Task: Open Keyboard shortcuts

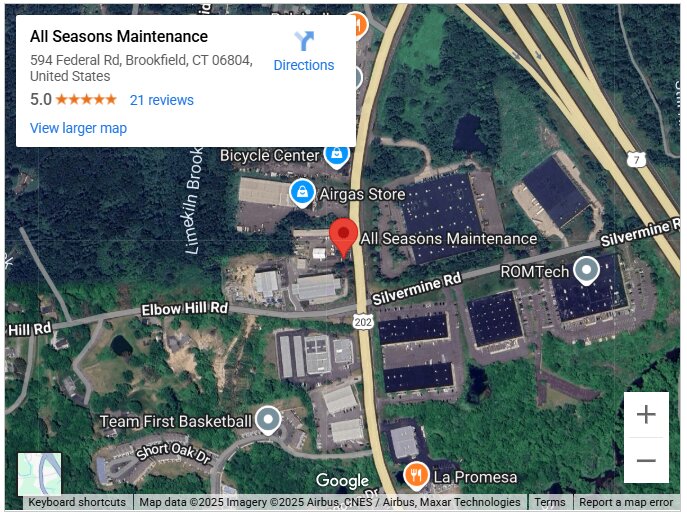Action: [77, 502]
